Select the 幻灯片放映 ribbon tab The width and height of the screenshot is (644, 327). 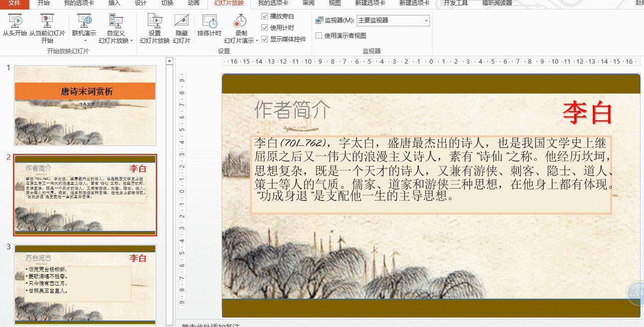[x=229, y=3]
